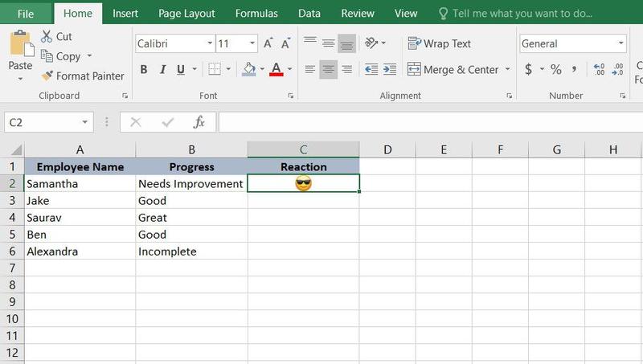Image resolution: width=643 pixels, height=364 pixels.
Task: Toggle Italic formatting
Action: coord(163,69)
